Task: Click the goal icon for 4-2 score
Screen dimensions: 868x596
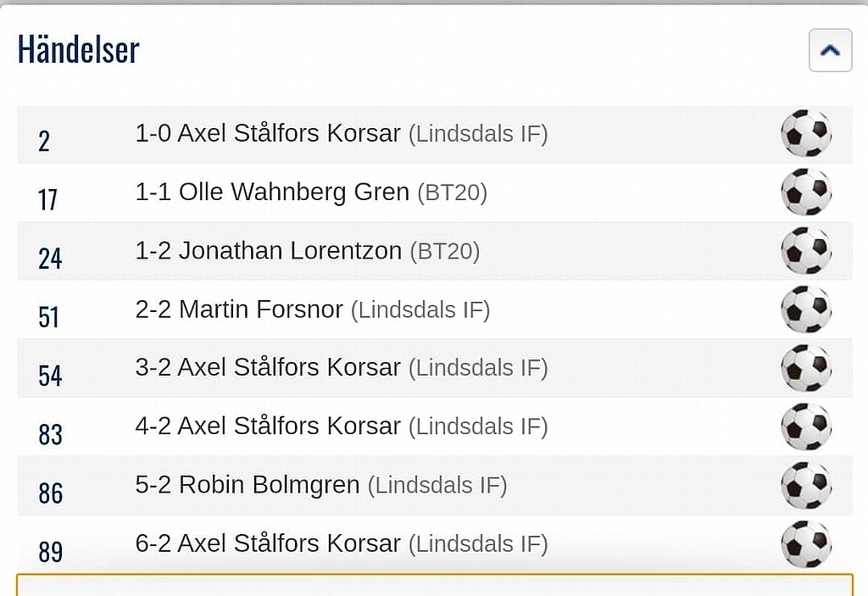Action: [806, 426]
